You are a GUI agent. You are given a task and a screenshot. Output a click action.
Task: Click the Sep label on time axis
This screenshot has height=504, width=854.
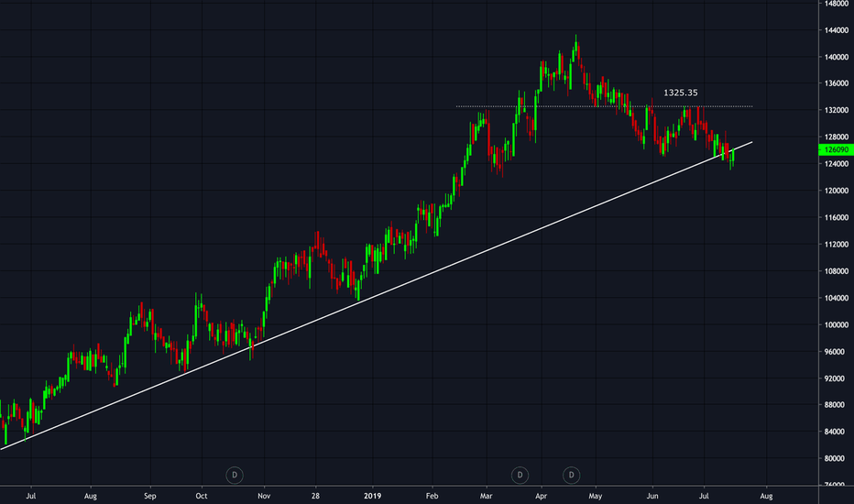click(149, 496)
